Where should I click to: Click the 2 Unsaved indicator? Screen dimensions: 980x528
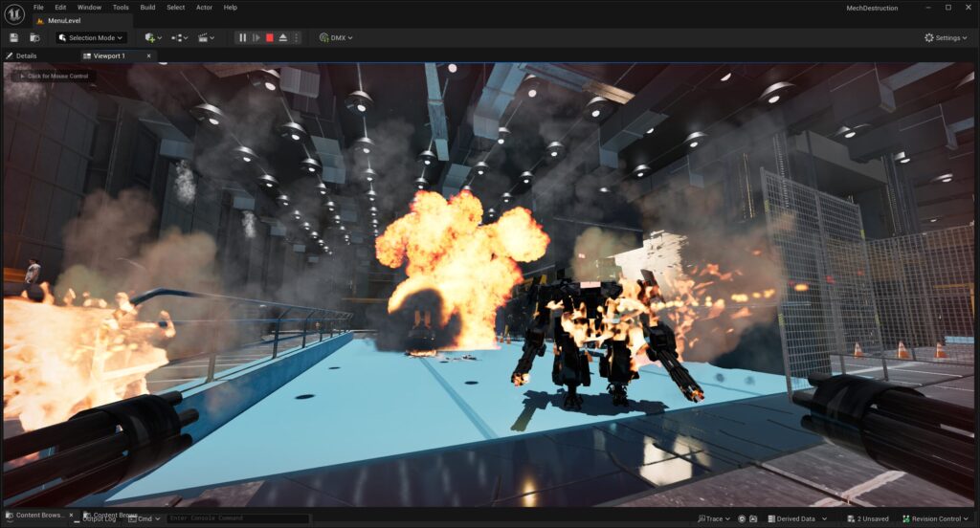click(x=867, y=518)
